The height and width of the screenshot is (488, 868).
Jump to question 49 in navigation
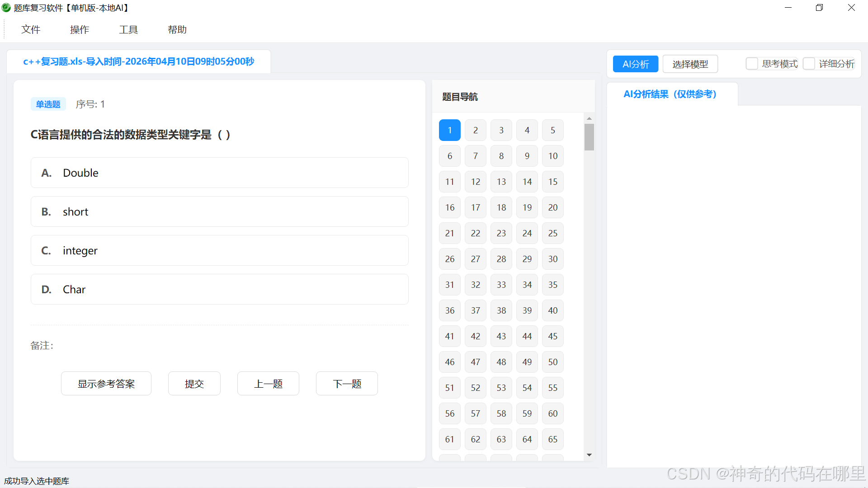pyautogui.click(x=527, y=362)
